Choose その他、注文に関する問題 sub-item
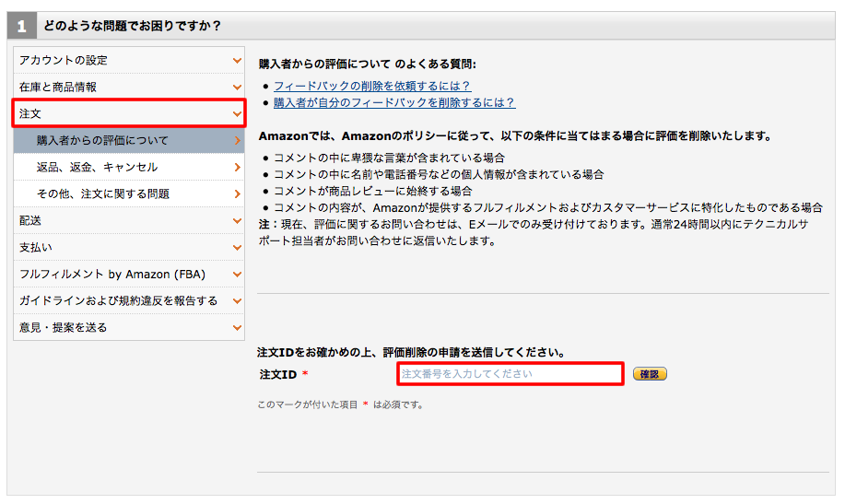The height and width of the screenshot is (504, 845). tap(129, 194)
